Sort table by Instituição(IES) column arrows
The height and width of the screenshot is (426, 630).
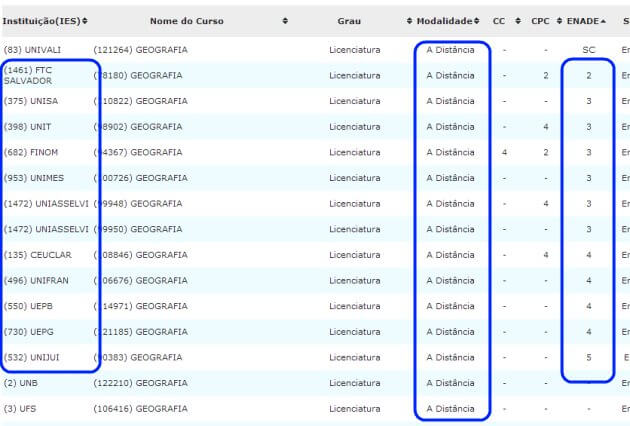pyautogui.click(x=85, y=21)
